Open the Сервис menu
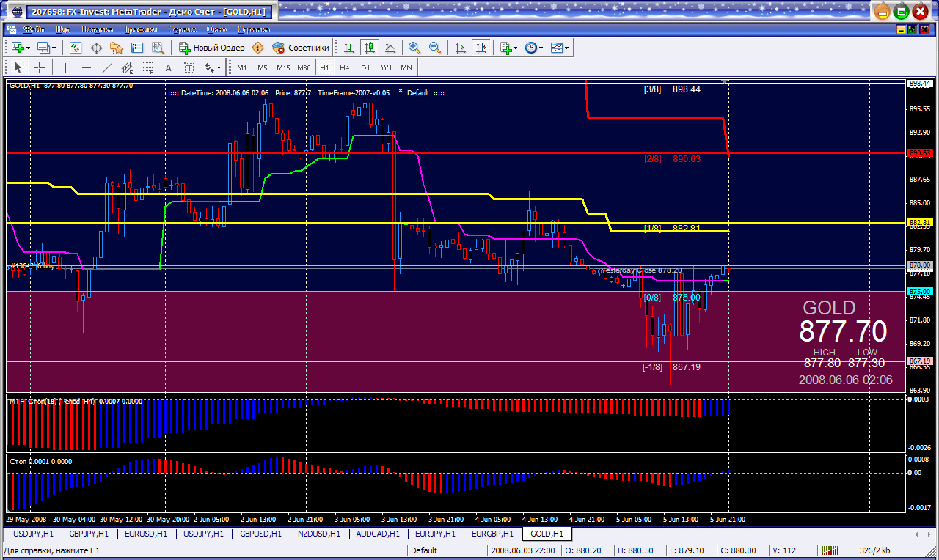 (182, 29)
